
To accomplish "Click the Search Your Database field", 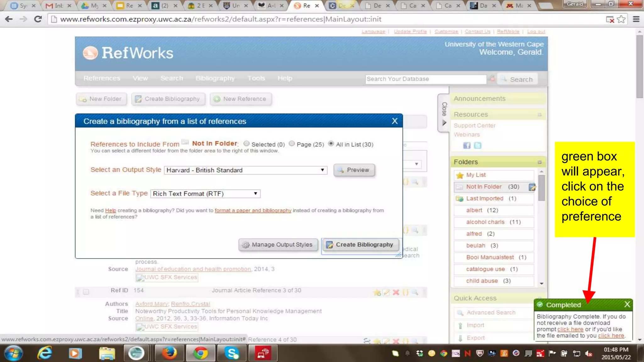I will [426, 79].
